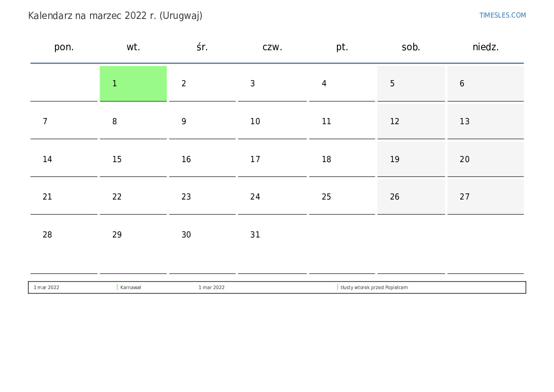Select day 14 in the calendar

64,159
